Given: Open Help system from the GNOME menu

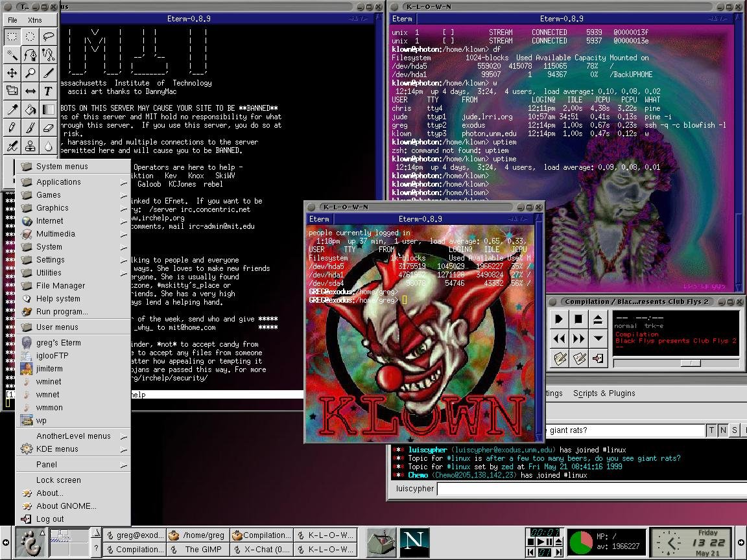Looking at the screenshot, I should (x=73, y=299).
